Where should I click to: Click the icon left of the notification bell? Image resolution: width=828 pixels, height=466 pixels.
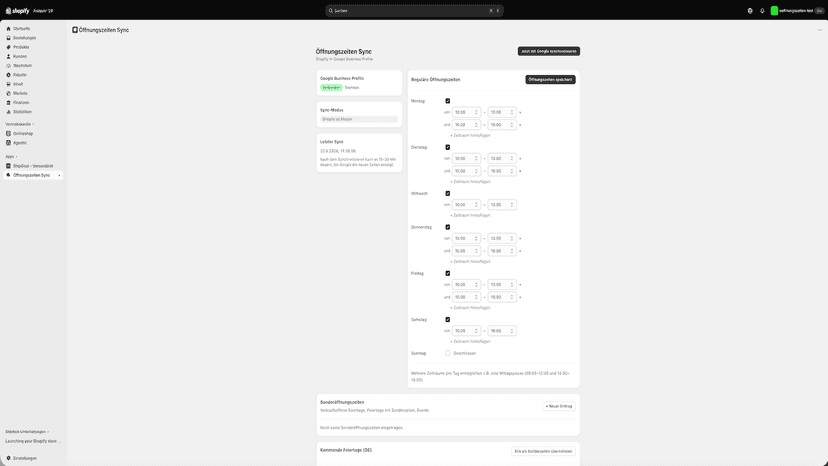pos(750,11)
